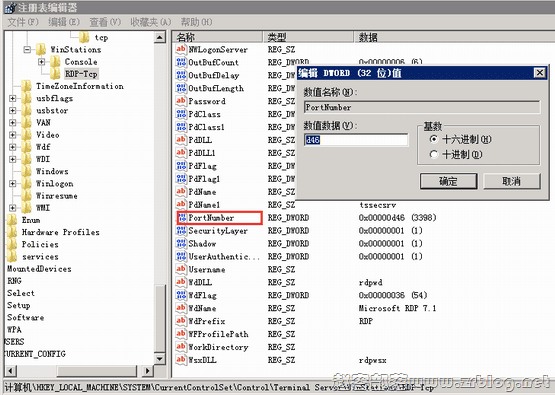The height and width of the screenshot is (395, 555).
Task: Expand the usbstor tree node
Action: (13, 110)
